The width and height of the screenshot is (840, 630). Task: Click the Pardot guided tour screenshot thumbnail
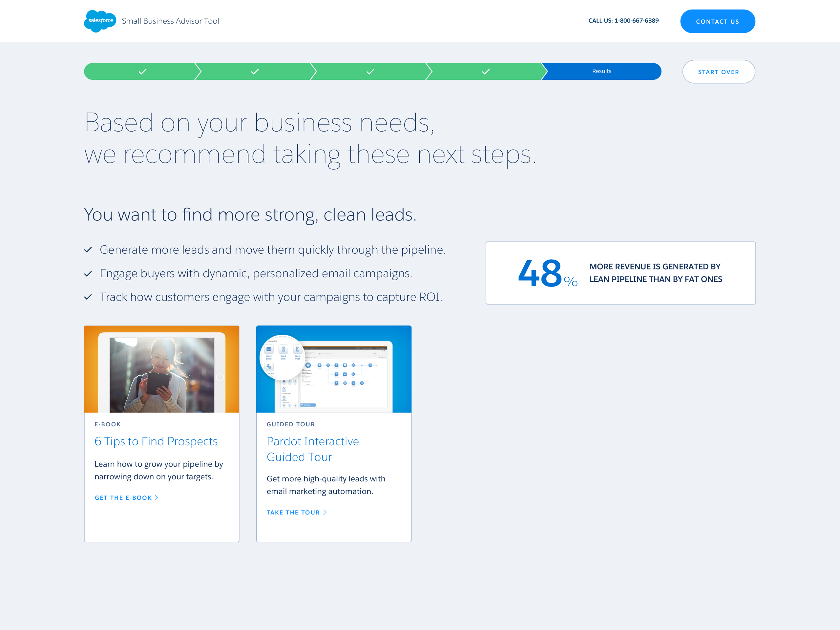pos(333,369)
